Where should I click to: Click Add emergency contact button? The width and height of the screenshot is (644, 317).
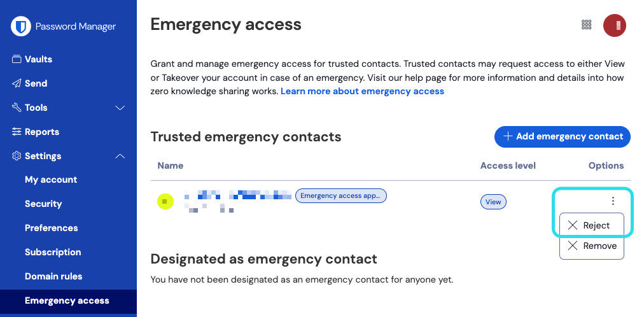click(563, 136)
